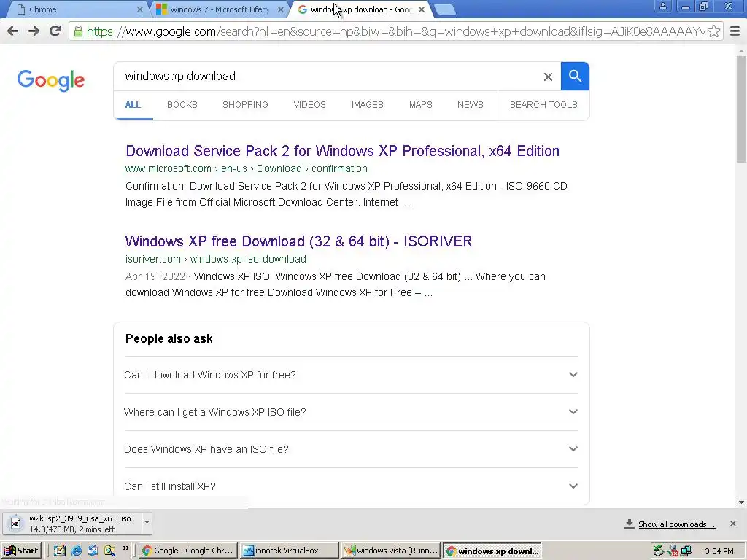Click the first system tray icon
The image size is (747, 560).
pyautogui.click(x=659, y=551)
